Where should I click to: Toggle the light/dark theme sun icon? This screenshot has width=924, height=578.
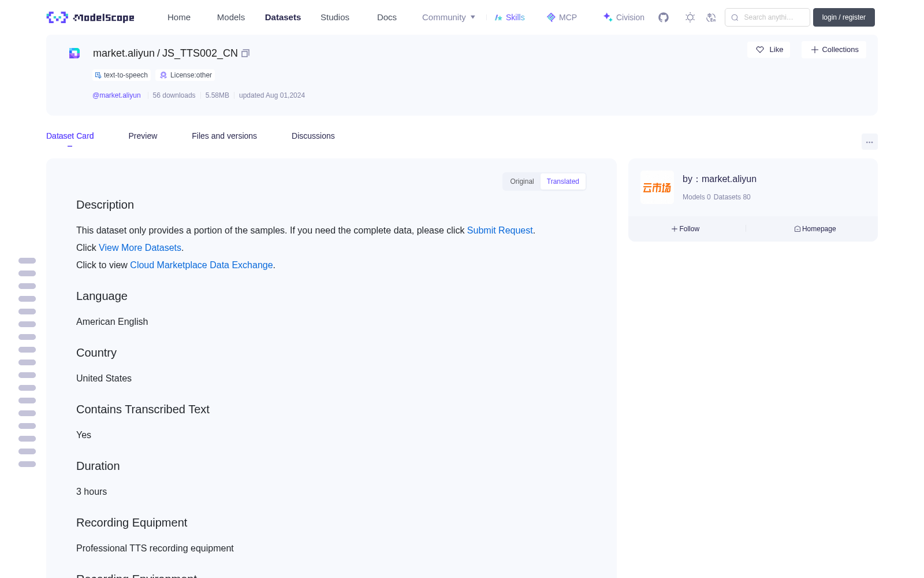point(690,17)
